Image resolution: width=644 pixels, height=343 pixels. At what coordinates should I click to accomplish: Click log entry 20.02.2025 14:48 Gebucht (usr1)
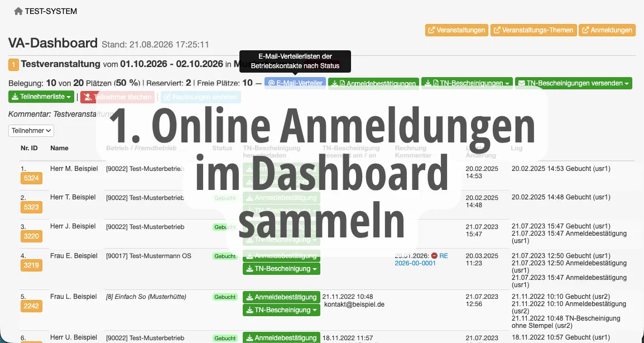click(x=561, y=197)
